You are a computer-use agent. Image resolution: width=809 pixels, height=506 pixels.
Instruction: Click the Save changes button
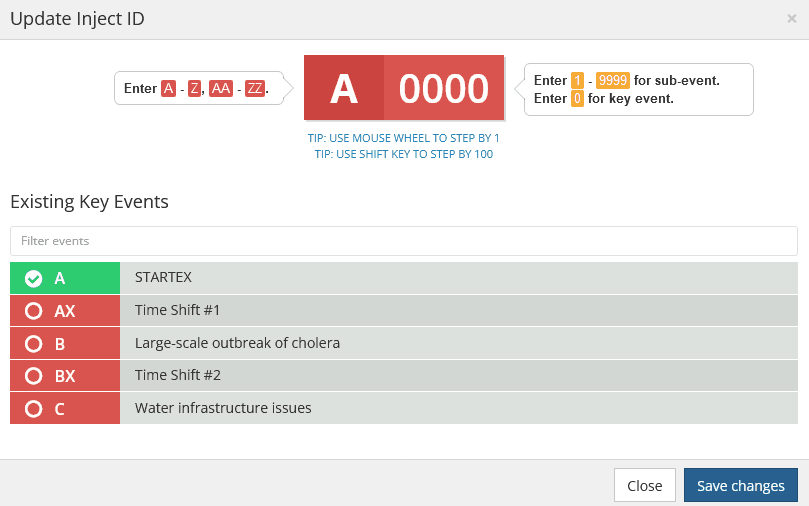tap(740, 485)
